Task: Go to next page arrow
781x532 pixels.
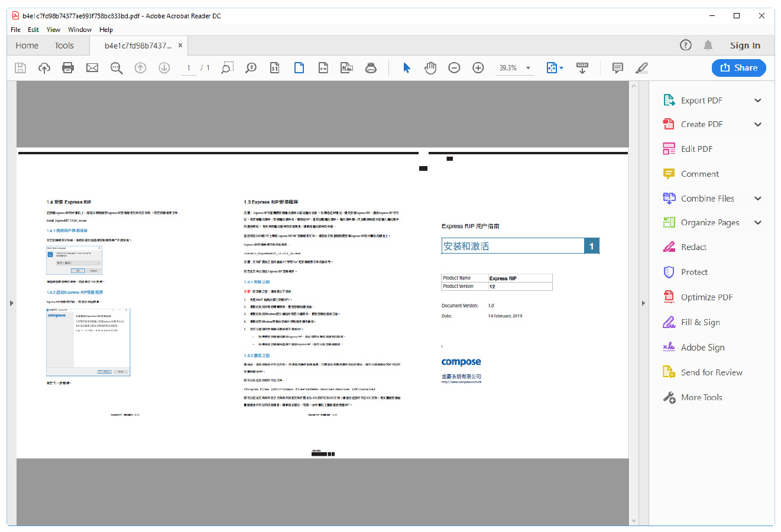Action: point(164,68)
